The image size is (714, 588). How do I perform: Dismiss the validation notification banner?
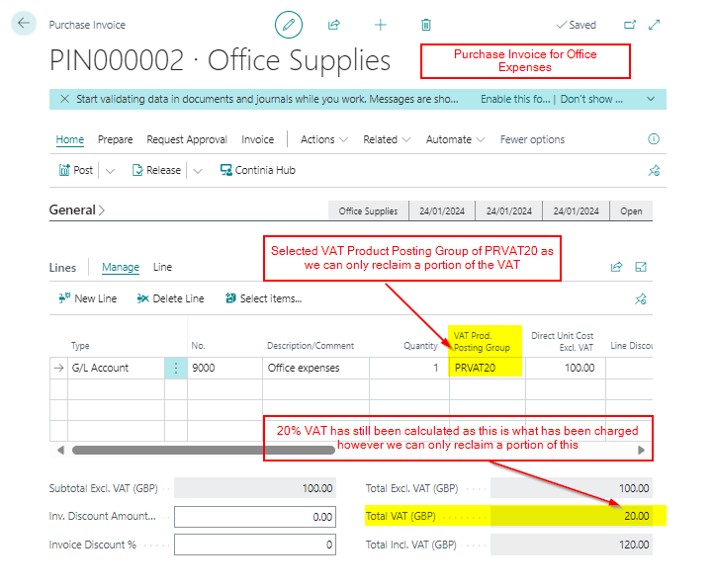tap(64, 99)
